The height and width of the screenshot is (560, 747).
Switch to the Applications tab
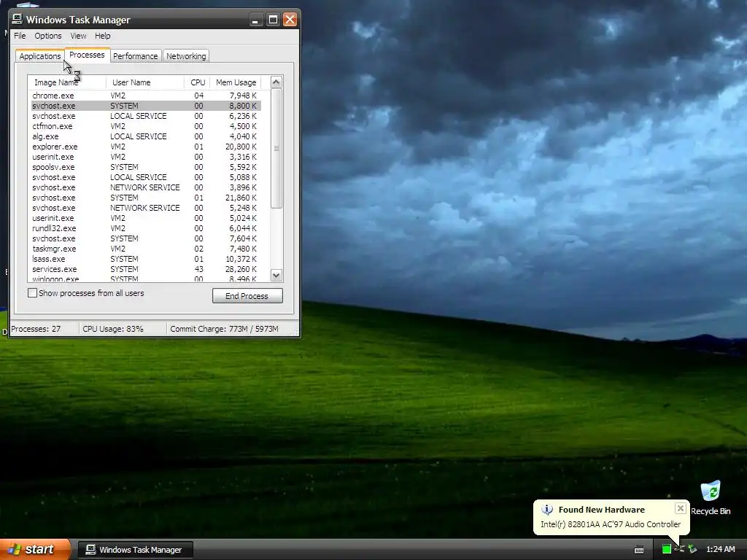pyautogui.click(x=40, y=55)
